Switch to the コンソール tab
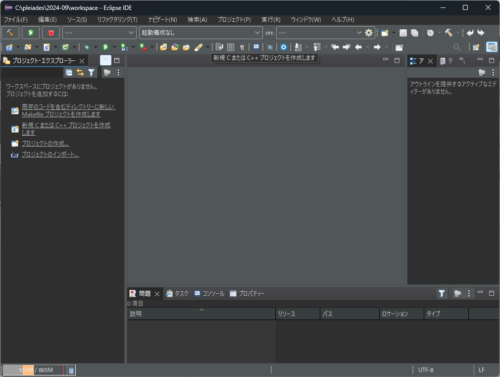 click(209, 294)
